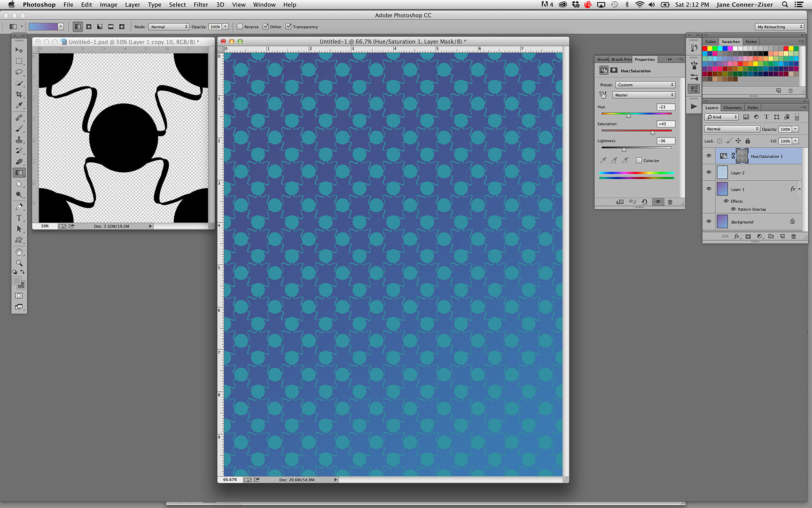
Task: Click the Hue value input field
Action: point(665,107)
